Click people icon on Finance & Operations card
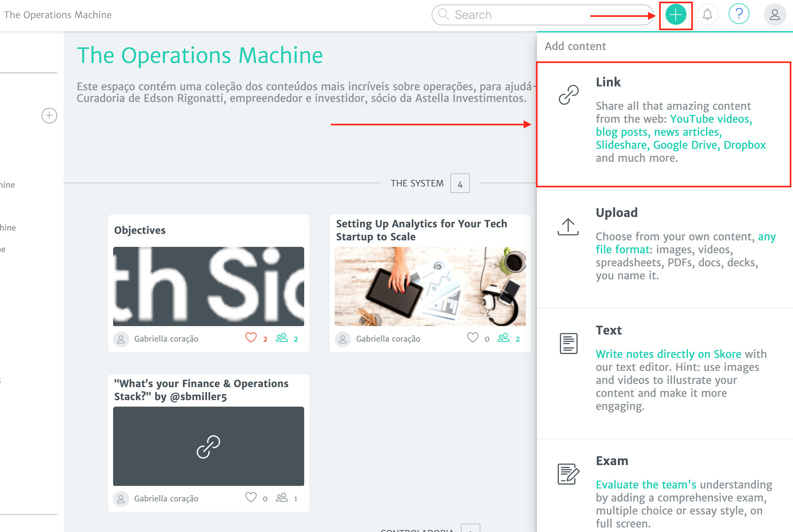 (x=282, y=497)
